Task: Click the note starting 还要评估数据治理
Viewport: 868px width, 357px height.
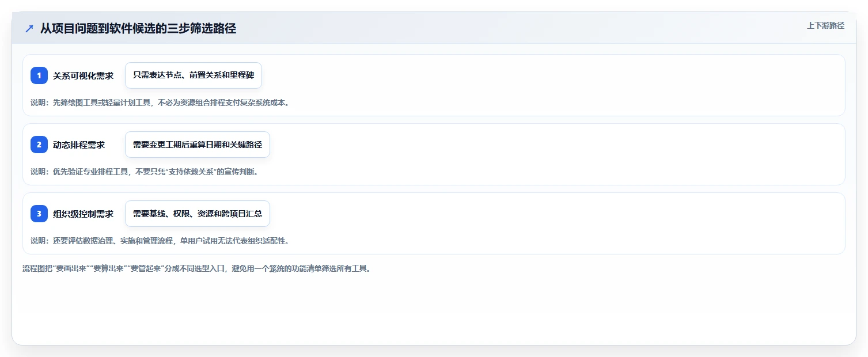Action: (x=160, y=241)
